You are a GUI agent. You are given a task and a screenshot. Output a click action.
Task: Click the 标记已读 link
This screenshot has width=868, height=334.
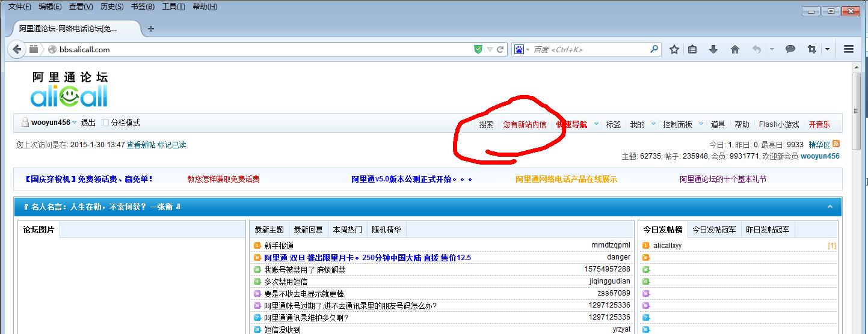[172, 145]
